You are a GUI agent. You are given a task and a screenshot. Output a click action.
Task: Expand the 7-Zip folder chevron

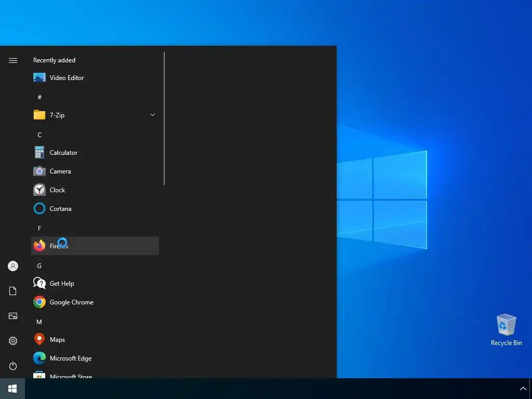153,115
